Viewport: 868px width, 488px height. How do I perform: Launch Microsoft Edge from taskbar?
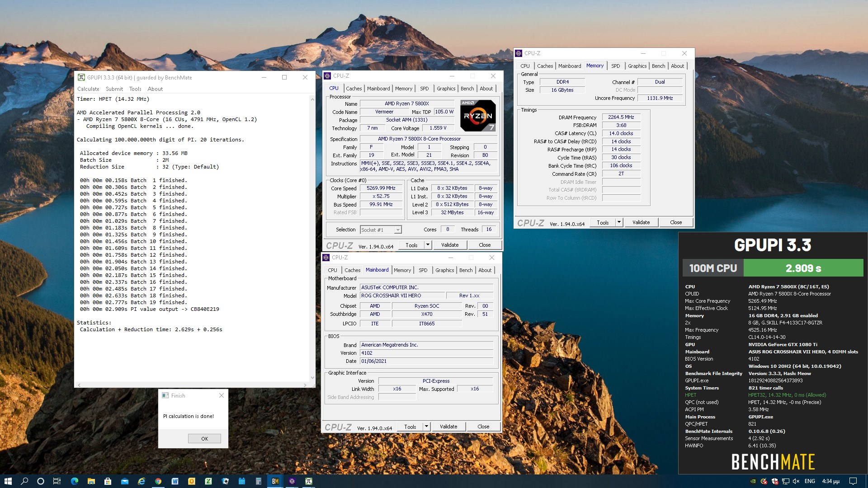(x=75, y=481)
